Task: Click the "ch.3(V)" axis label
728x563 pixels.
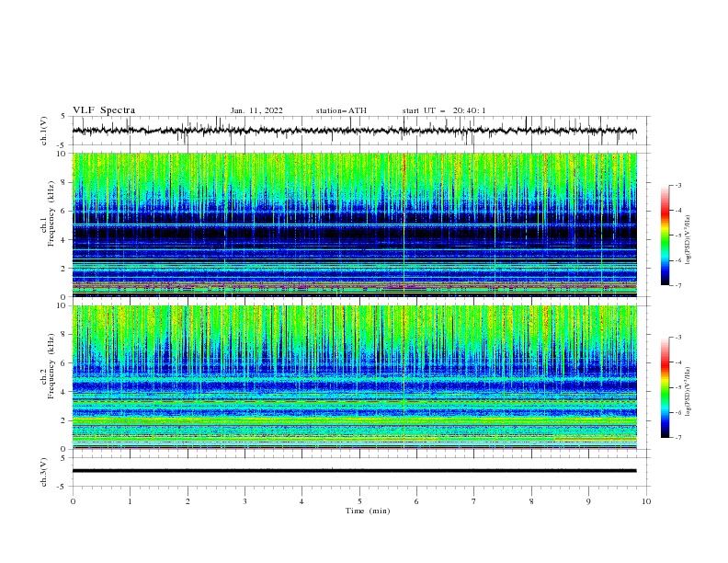Action: [44, 472]
